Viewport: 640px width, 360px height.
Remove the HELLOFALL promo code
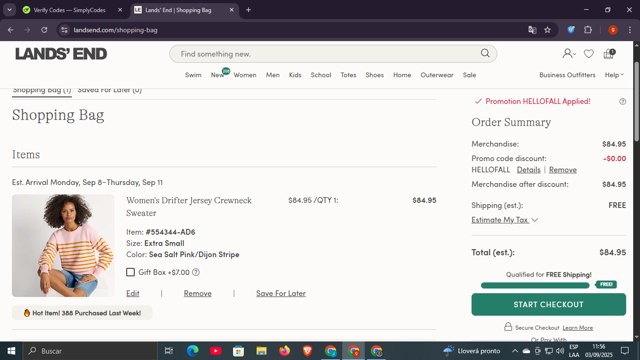coord(562,170)
